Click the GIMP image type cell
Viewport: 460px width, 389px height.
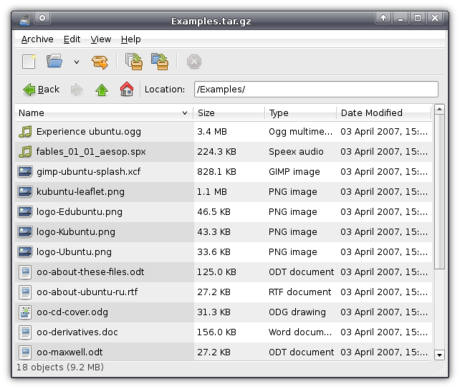pyautogui.click(x=294, y=172)
